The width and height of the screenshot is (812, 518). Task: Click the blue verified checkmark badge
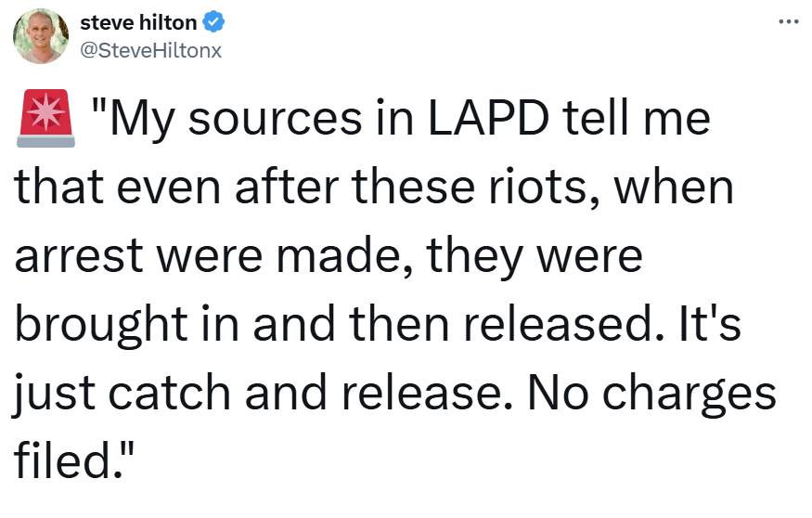(x=213, y=22)
